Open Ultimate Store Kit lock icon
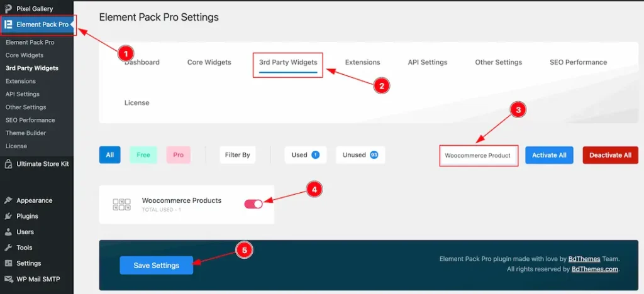 [x=8, y=164]
